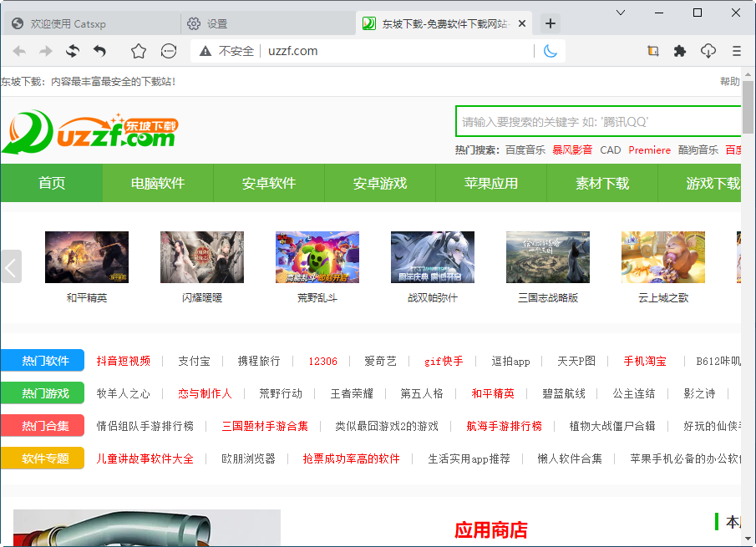Select the 东坡下载 browser tab

click(444, 23)
